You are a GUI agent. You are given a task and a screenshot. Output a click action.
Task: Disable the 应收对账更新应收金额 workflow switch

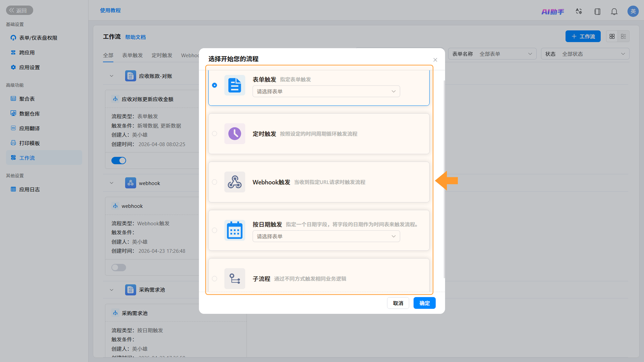point(119,161)
